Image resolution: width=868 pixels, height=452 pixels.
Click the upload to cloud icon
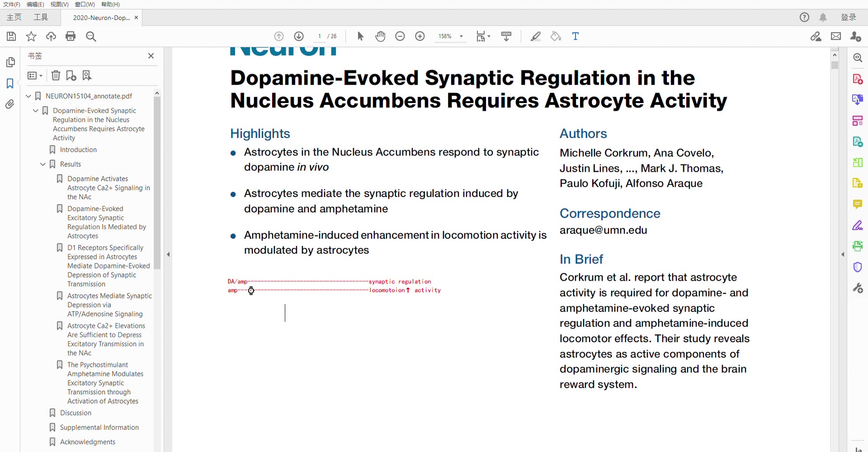click(x=51, y=37)
